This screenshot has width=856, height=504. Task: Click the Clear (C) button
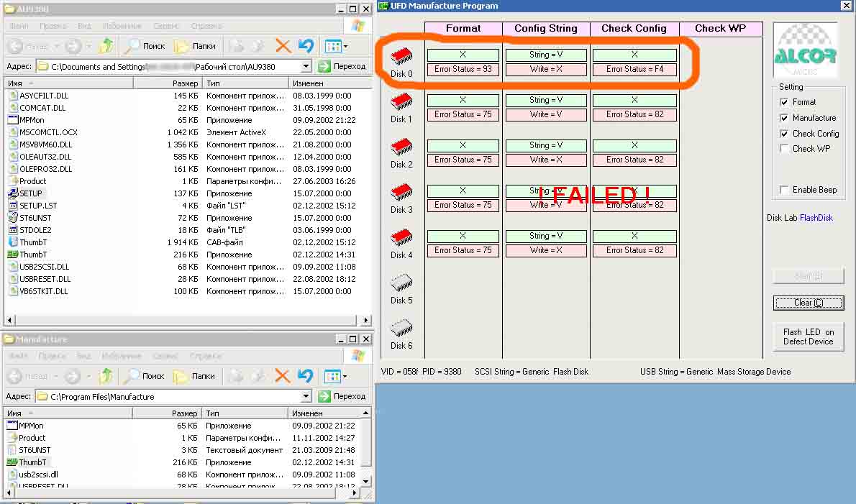(x=809, y=303)
